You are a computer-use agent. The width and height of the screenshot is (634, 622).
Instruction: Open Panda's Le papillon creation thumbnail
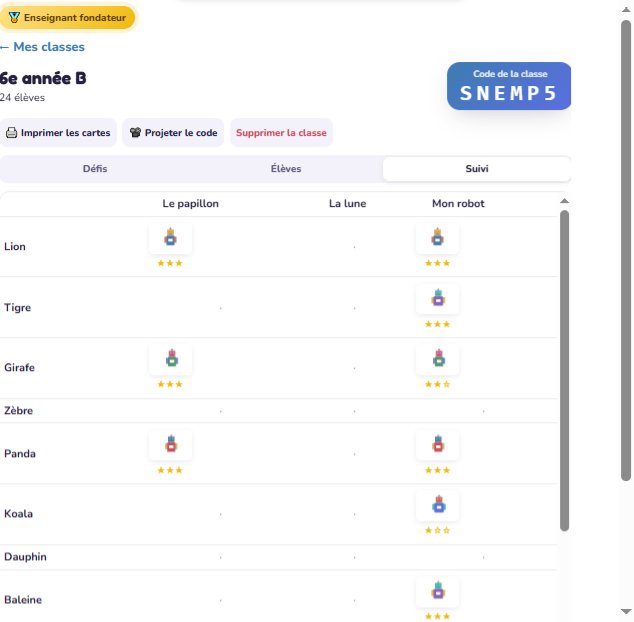pyautogui.click(x=170, y=445)
